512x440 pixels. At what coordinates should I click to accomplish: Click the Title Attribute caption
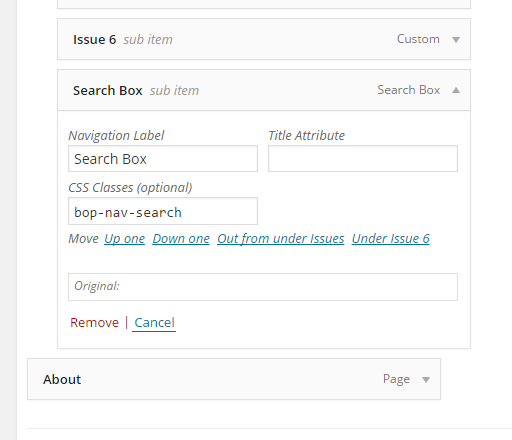pyautogui.click(x=306, y=136)
